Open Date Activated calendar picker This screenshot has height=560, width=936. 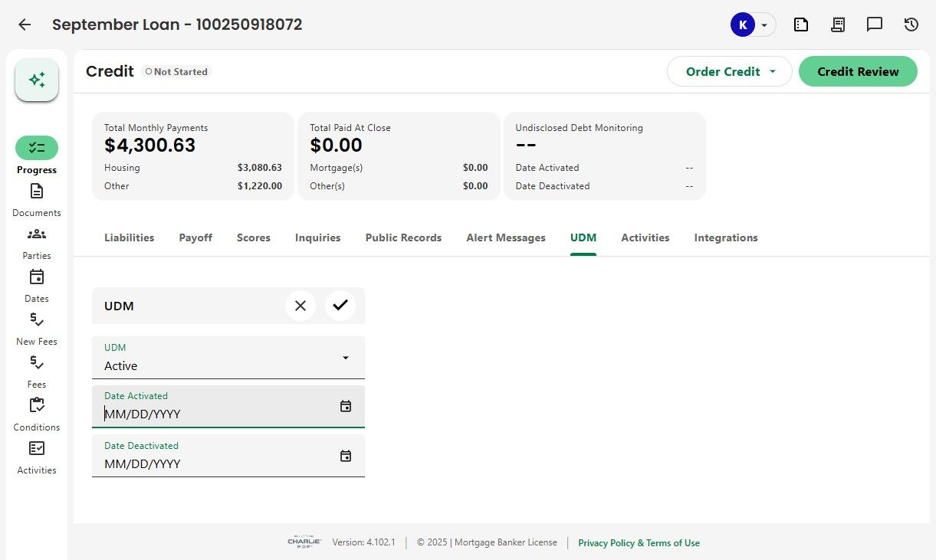click(346, 406)
